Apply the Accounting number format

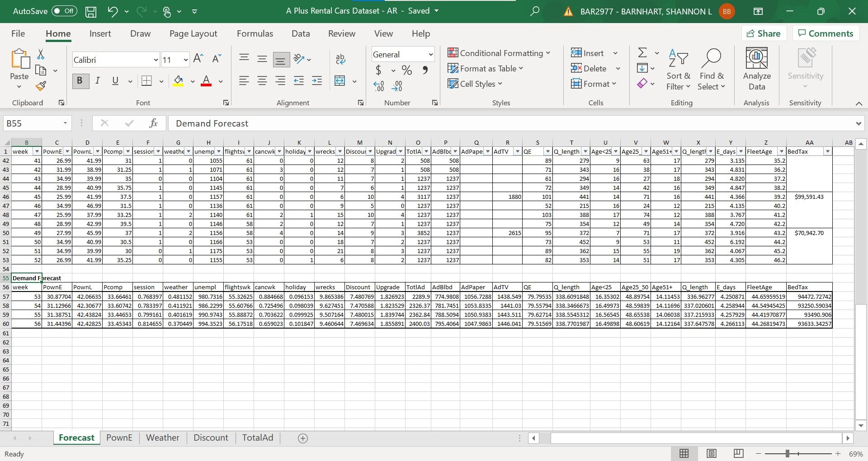[378, 71]
